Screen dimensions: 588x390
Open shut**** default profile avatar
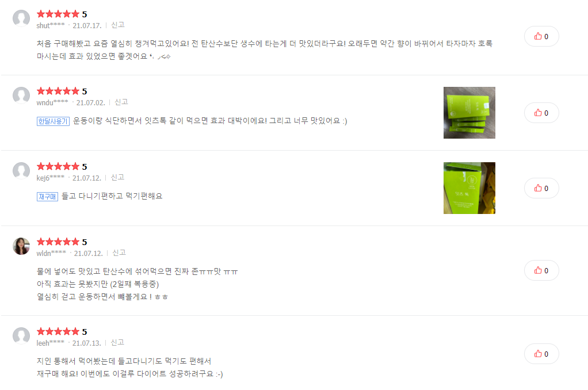tap(21, 18)
